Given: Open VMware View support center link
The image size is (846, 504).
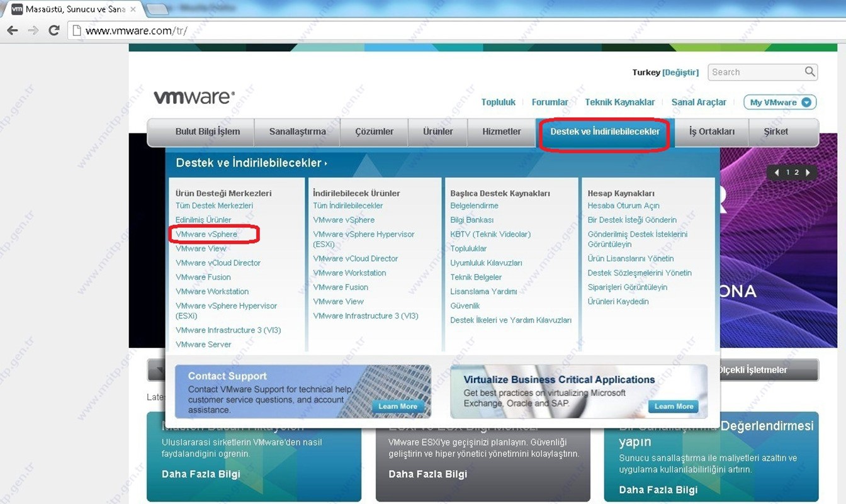Looking at the screenshot, I should [201, 249].
